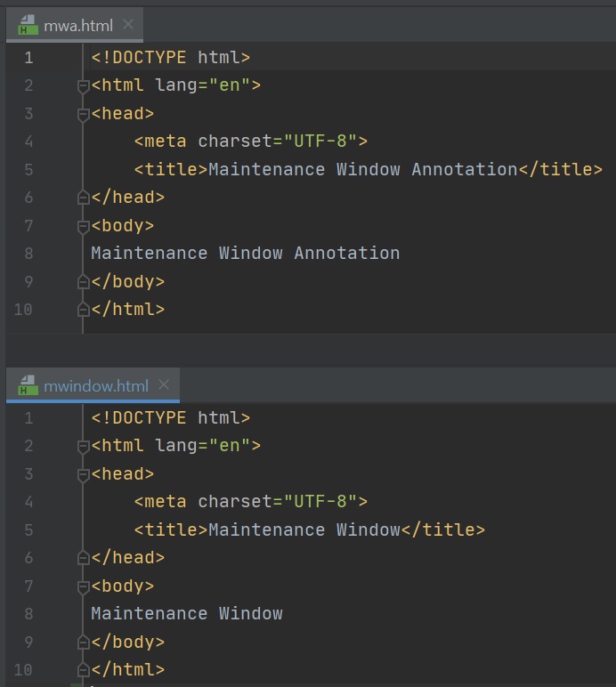Collapse the body section fold in mwa.html

pos(84,226)
